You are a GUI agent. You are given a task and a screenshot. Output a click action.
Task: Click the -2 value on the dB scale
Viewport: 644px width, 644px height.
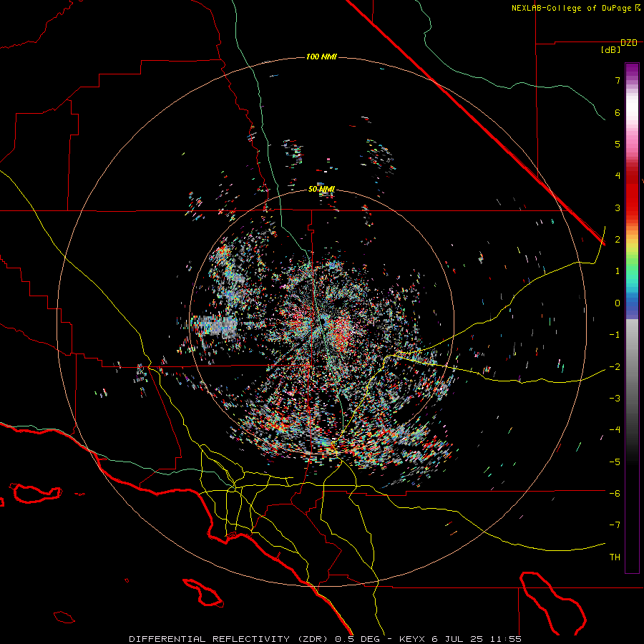point(615,366)
